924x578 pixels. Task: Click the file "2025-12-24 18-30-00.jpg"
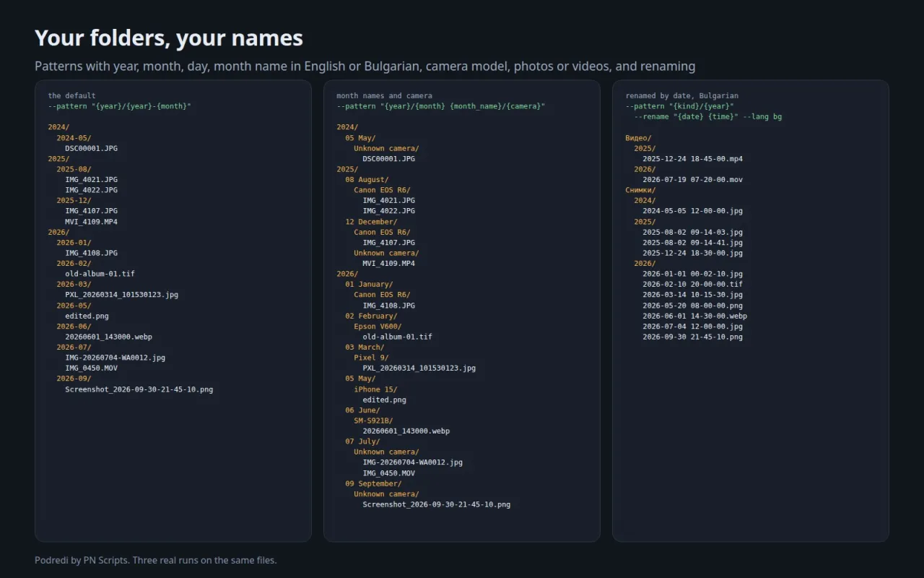click(x=692, y=253)
